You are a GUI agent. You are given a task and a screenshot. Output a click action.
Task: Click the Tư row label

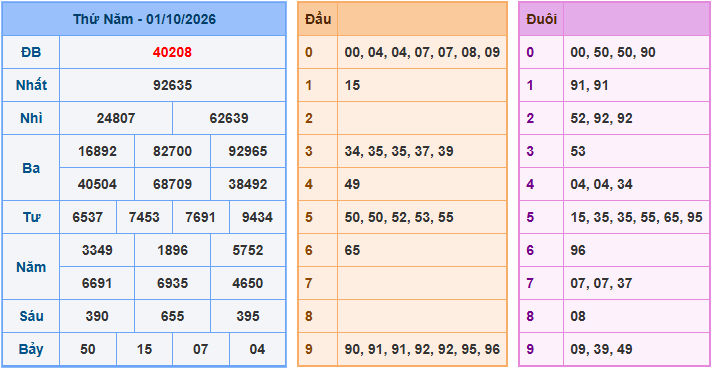coord(31,217)
